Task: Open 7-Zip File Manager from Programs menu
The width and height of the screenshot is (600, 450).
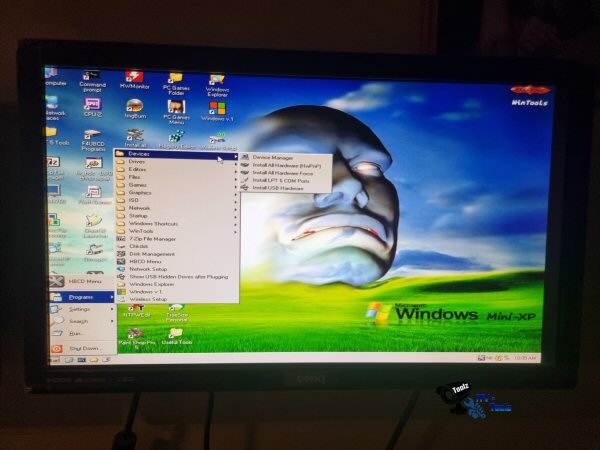Action: point(153,239)
